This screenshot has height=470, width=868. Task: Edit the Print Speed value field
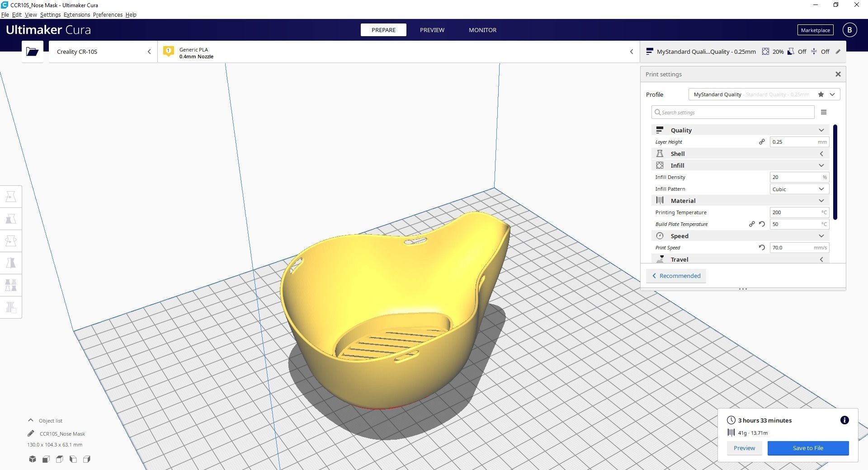click(x=799, y=248)
